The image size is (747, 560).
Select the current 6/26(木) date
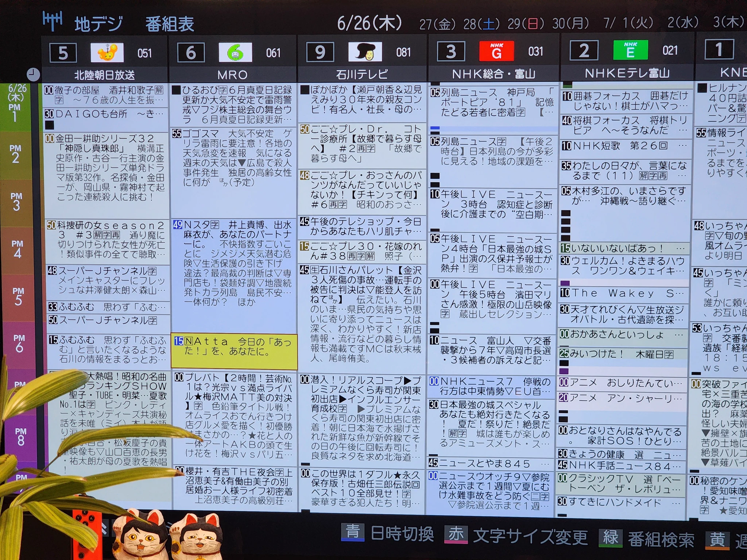click(369, 23)
